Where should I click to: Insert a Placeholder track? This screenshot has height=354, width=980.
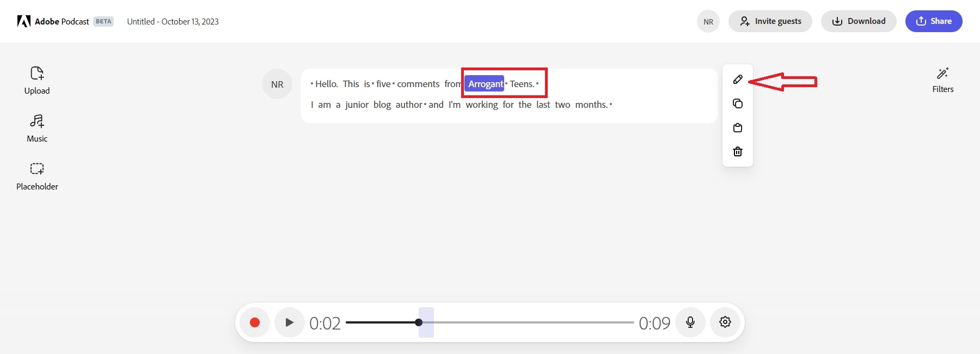click(x=37, y=176)
